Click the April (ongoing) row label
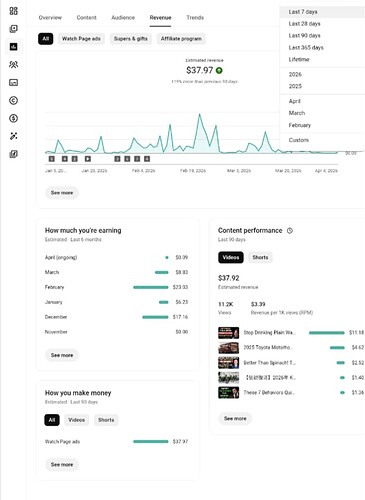This screenshot has width=365, height=500. [x=61, y=257]
